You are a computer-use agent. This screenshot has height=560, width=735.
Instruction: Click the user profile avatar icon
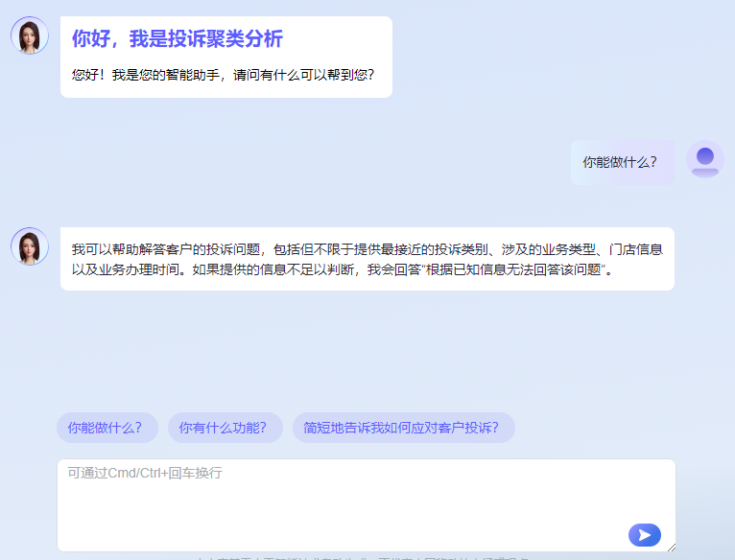pyautogui.click(x=705, y=160)
